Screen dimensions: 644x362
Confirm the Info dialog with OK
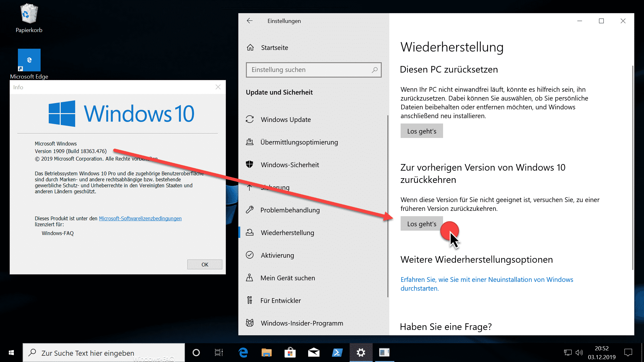point(205,265)
